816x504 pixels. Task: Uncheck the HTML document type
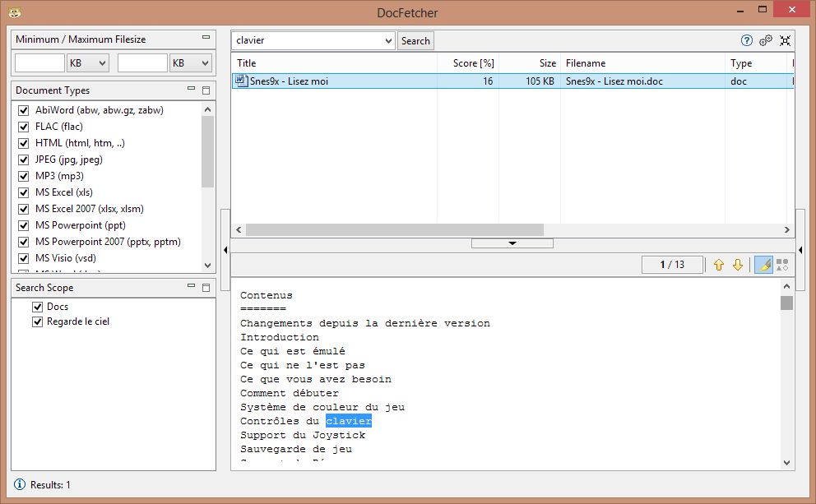23,143
